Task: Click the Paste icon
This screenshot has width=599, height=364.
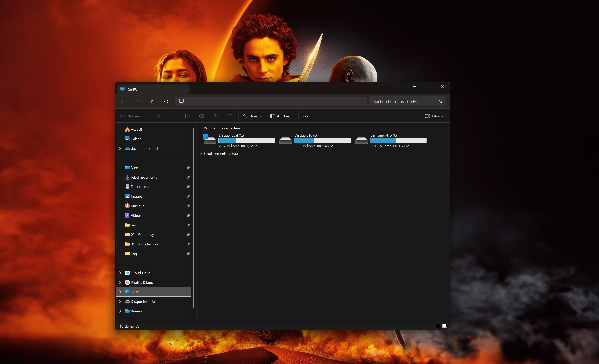Action: click(x=187, y=116)
